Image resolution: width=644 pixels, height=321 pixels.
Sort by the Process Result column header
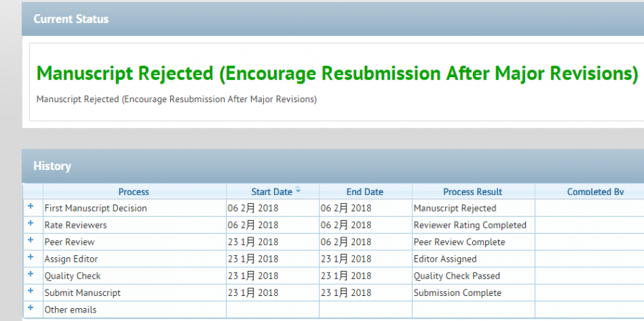pos(472,192)
